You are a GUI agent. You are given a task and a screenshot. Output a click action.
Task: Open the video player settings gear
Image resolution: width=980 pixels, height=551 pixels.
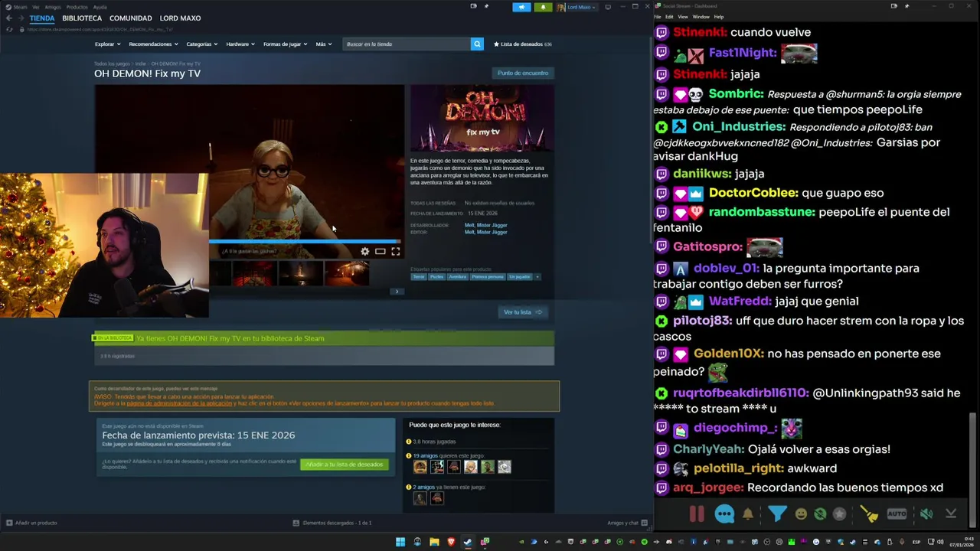pyautogui.click(x=365, y=251)
